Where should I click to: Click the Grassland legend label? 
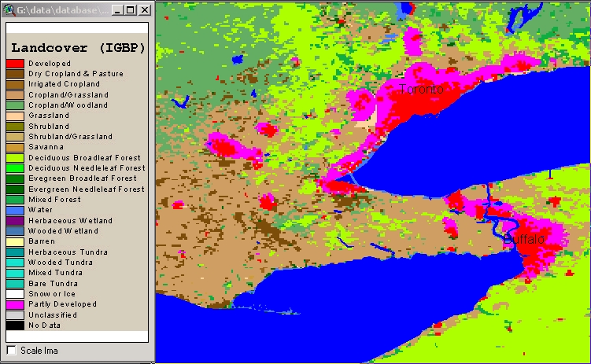click(49, 116)
